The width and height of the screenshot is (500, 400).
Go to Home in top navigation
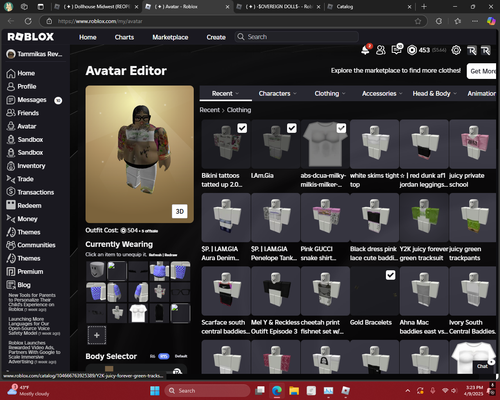click(x=88, y=37)
